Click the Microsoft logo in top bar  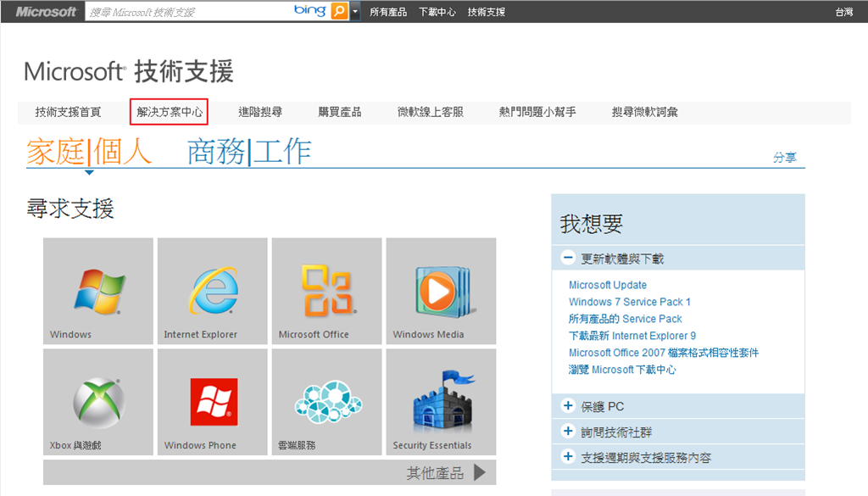coord(46,12)
